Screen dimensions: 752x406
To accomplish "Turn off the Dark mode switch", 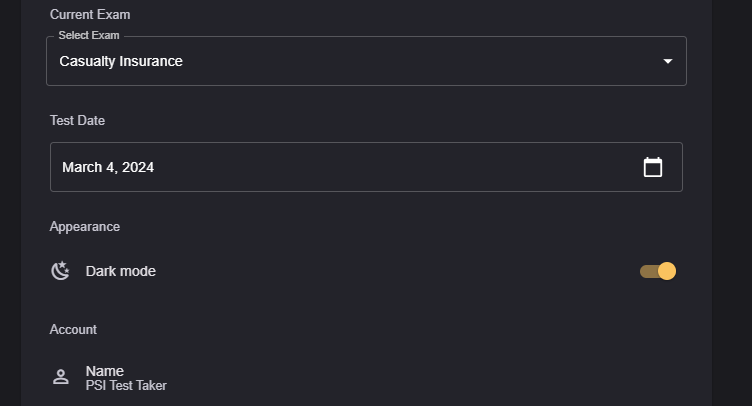I will tap(658, 271).
